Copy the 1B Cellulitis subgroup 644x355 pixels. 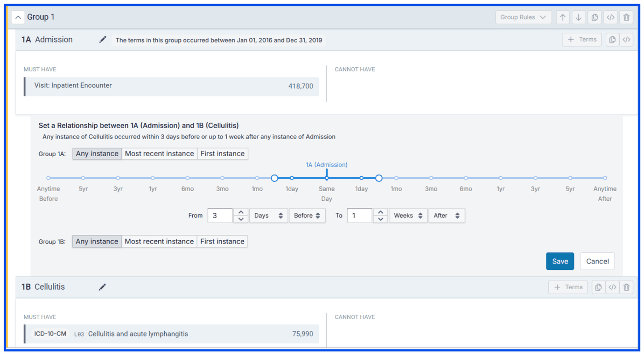point(598,287)
